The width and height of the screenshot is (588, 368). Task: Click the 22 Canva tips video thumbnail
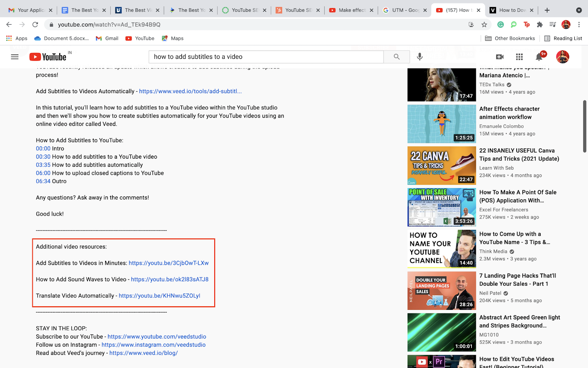(442, 166)
